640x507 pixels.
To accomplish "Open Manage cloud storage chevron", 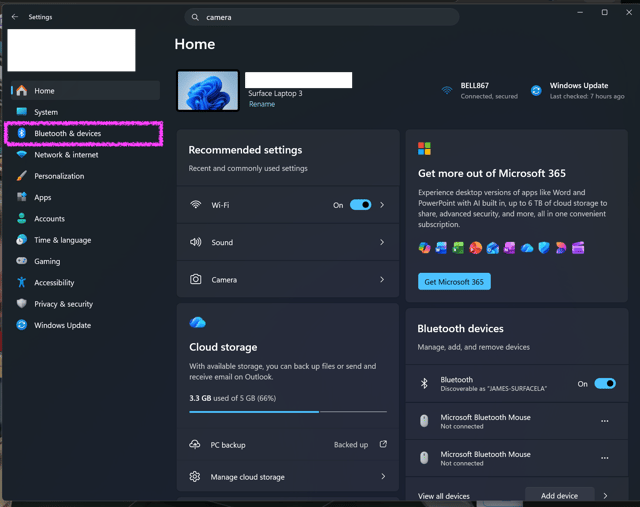I will [383, 476].
